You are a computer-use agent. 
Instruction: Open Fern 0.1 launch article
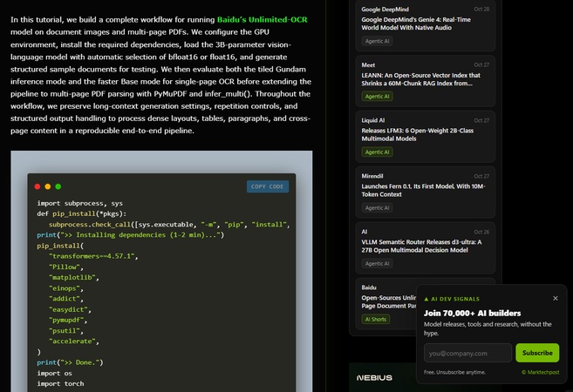[x=423, y=190]
